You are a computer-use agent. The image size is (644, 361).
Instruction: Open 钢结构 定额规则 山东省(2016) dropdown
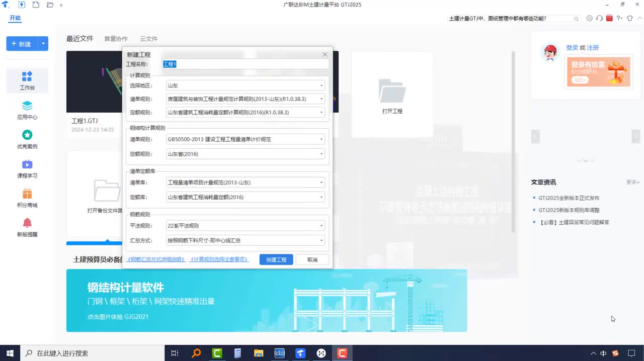pos(246,154)
